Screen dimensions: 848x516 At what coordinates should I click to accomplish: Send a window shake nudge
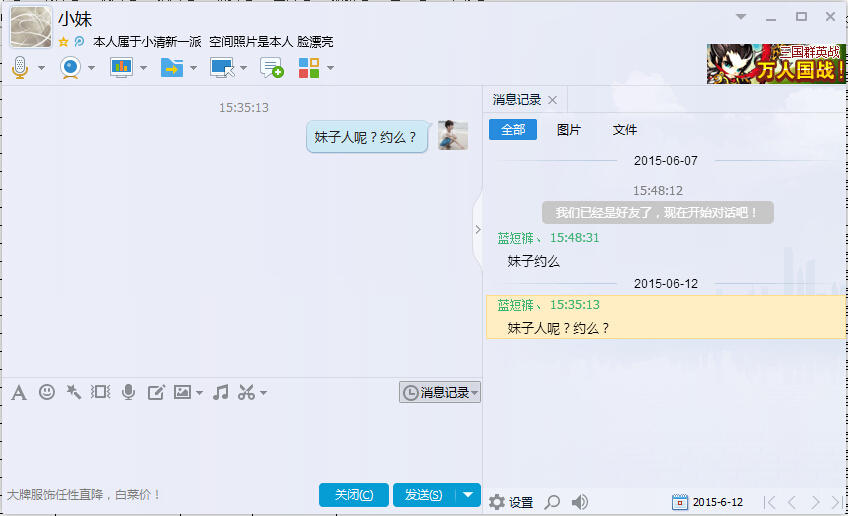click(x=101, y=392)
